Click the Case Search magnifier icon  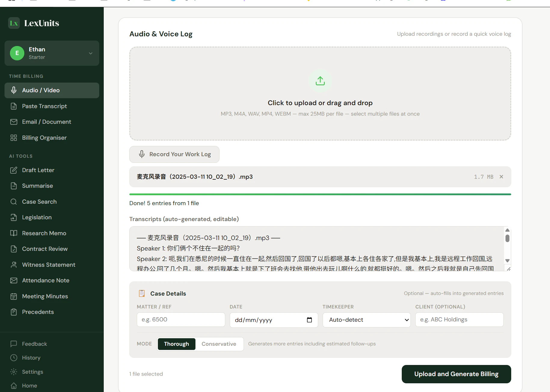[14, 202]
